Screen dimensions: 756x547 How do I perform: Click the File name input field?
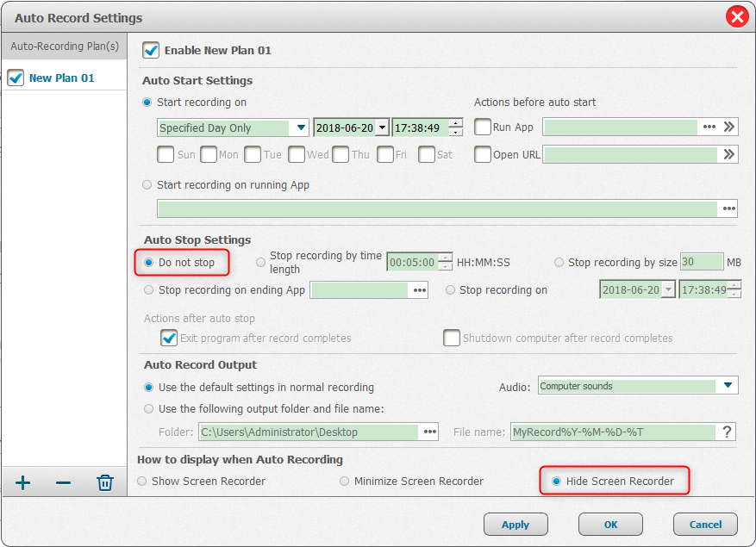coord(612,432)
